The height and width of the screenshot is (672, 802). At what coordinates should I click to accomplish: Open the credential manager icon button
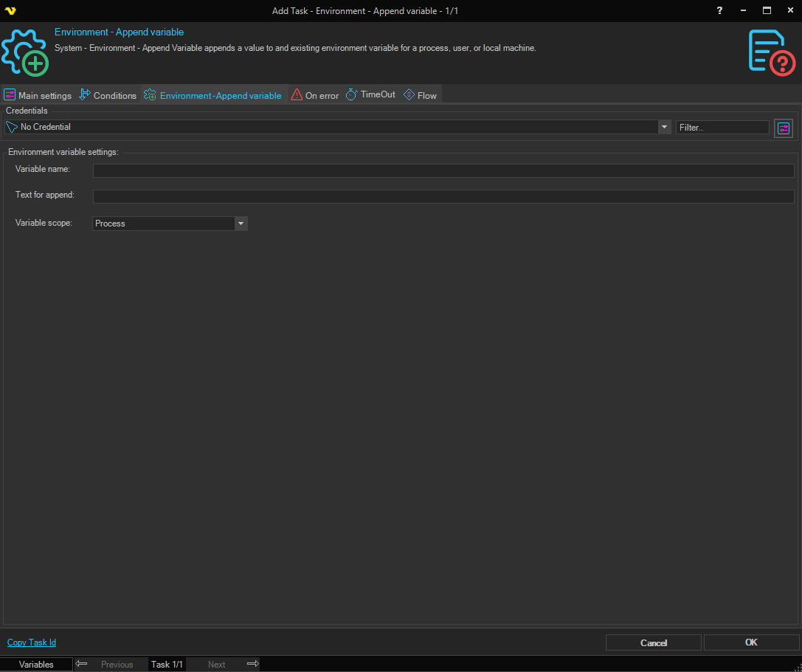tap(783, 128)
